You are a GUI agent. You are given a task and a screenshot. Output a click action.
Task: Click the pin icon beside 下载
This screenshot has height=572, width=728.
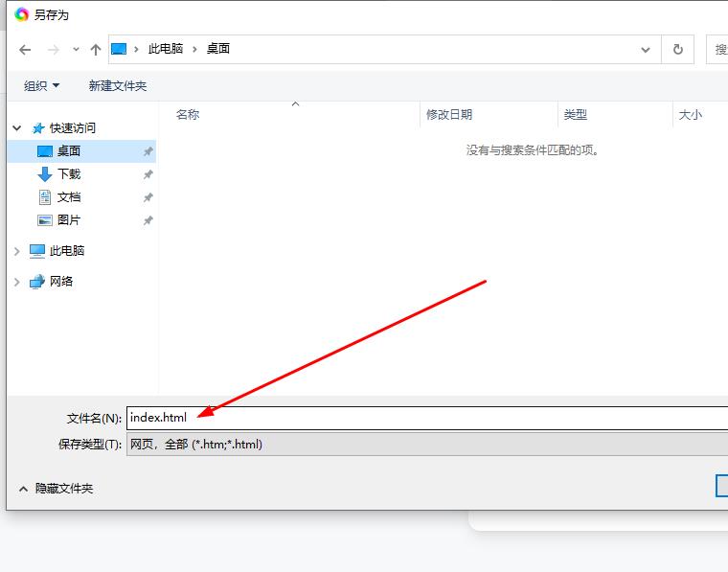click(148, 174)
